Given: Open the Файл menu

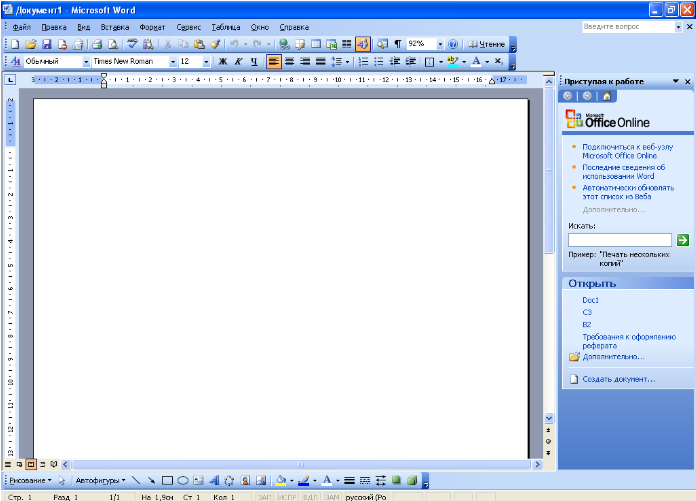Looking at the screenshot, I should 21,27.
